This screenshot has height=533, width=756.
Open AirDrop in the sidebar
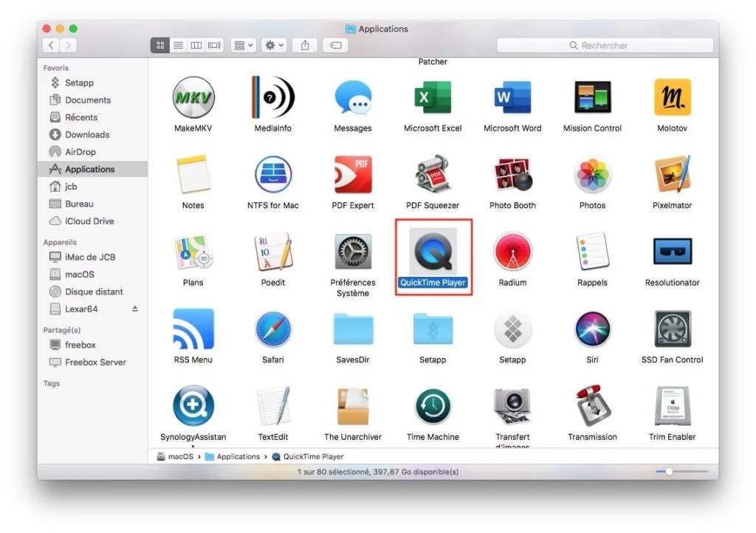tap(92, 152)
